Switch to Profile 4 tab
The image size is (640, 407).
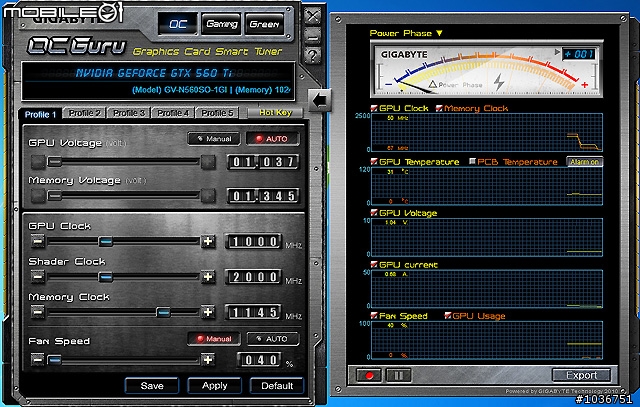[173, 113]
